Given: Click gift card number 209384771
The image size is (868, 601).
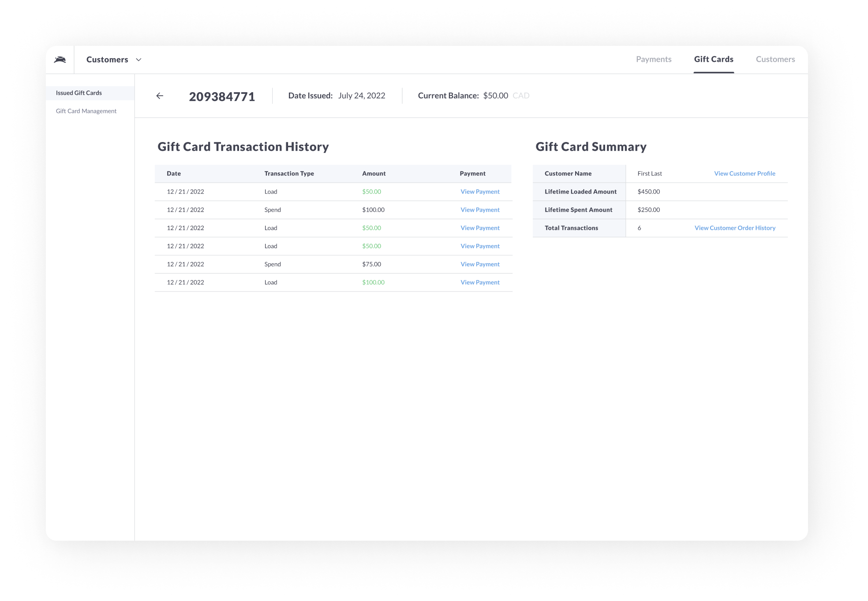Looking at the screenshot, I should pyautogui.click(x=222, y=97).
